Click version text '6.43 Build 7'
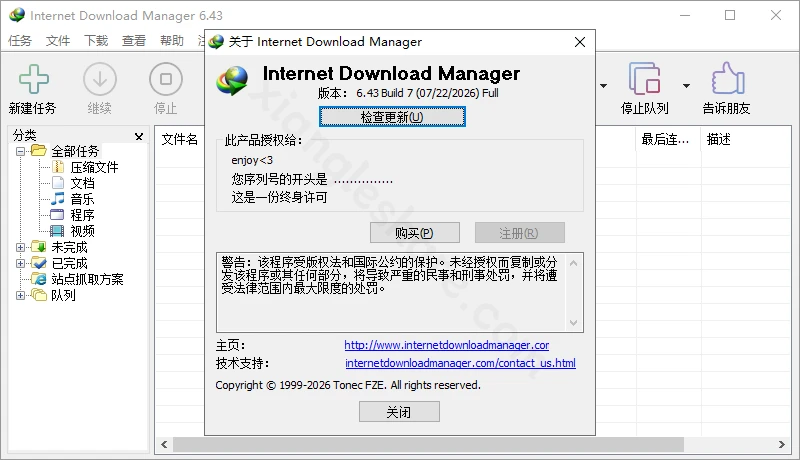This screenshot has height=460, width=800. (x=384, y=93)
